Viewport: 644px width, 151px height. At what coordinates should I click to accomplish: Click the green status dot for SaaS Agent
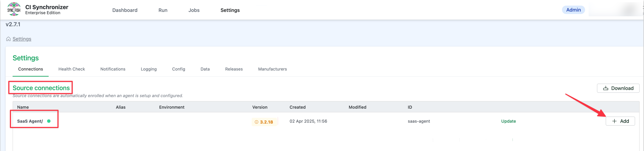click(x=49, y=121)
